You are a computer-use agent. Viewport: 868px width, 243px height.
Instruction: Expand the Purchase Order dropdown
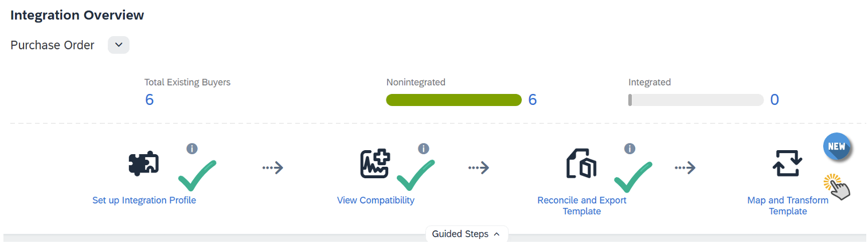tap(119, 45)
